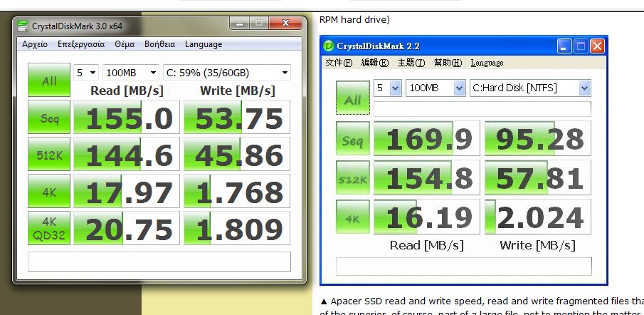Start 4K test in CrystalDiskMark 2.2
644x315 pixels.
point(353,217)
